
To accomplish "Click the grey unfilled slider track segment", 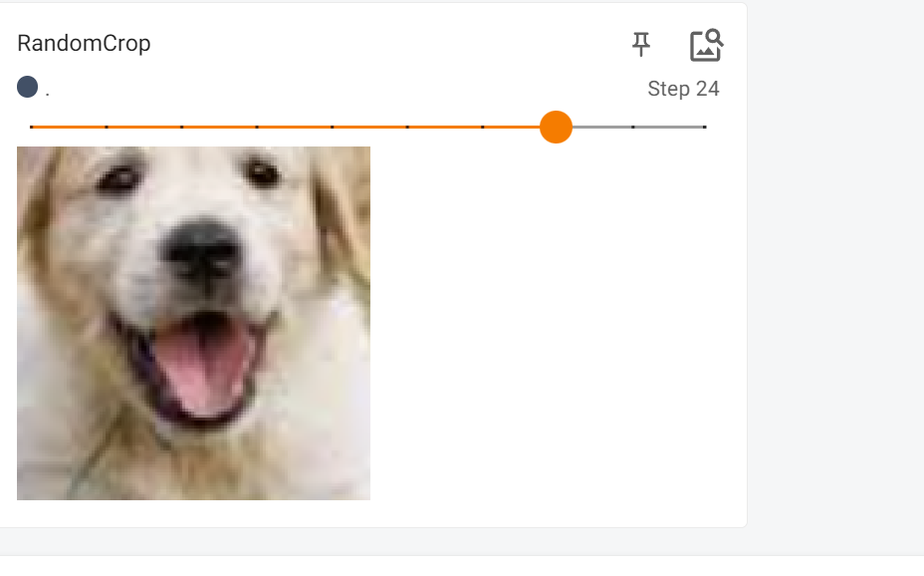I will pos(639,127).
